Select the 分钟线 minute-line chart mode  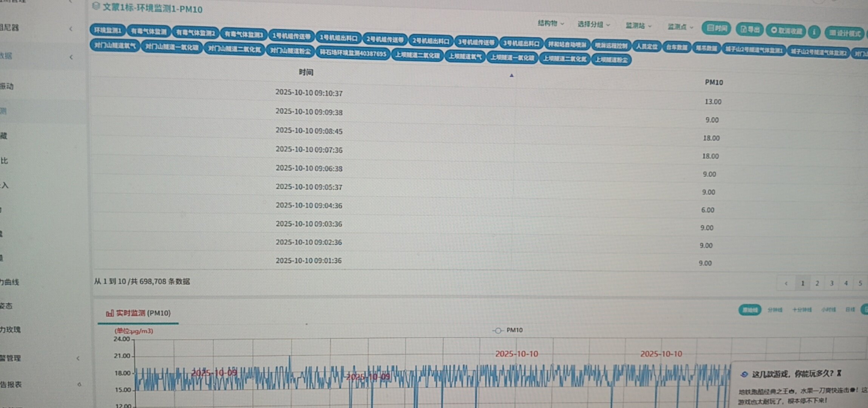tap(775, 310)
